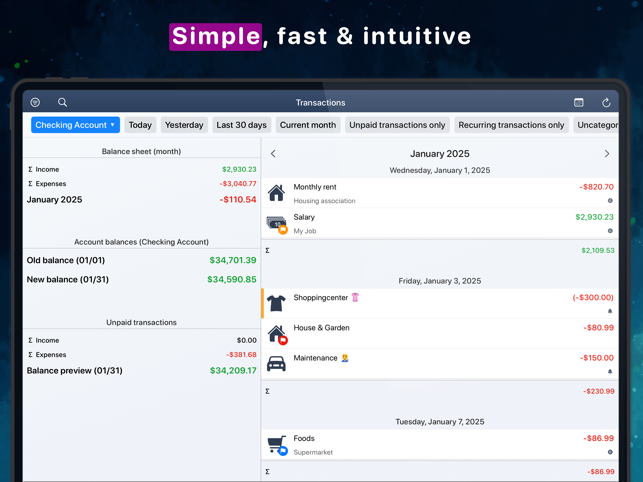This screenshot has width=643, height=482.
Task: Open the Monthly rent transaction
Action: (x=440, y=193)
